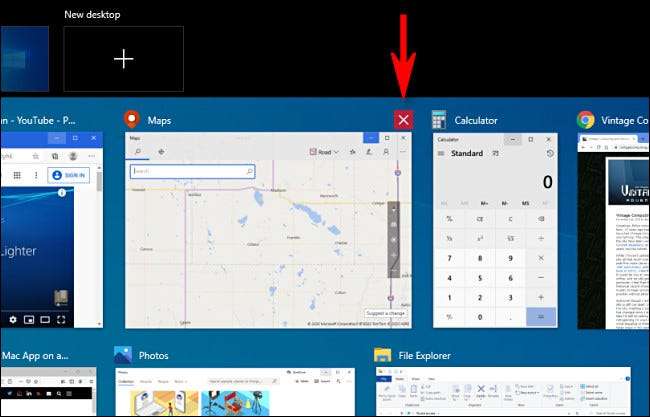This screenshot has width=650, height=417.
Task: Click the equals key in Calculator
Action: tap(541, 317)
